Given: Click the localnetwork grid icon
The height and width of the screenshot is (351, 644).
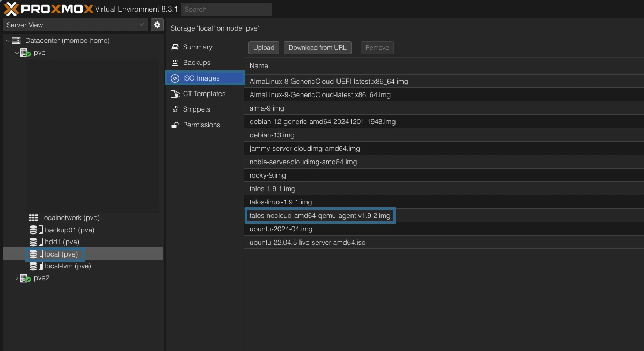Looking at the screenshot, I should point(33,218).
